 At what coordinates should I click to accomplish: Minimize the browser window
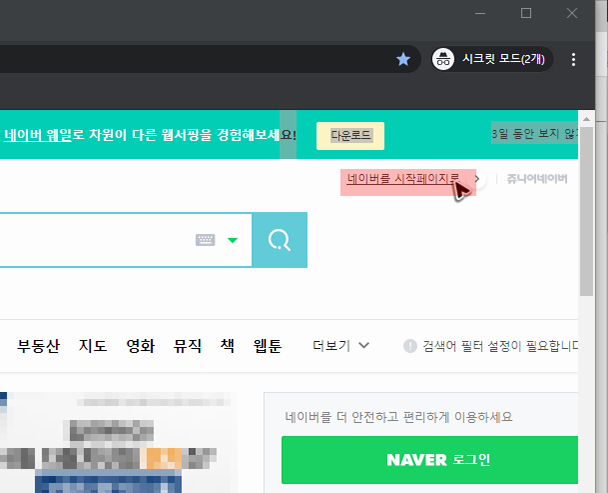(x=480, y=13)
